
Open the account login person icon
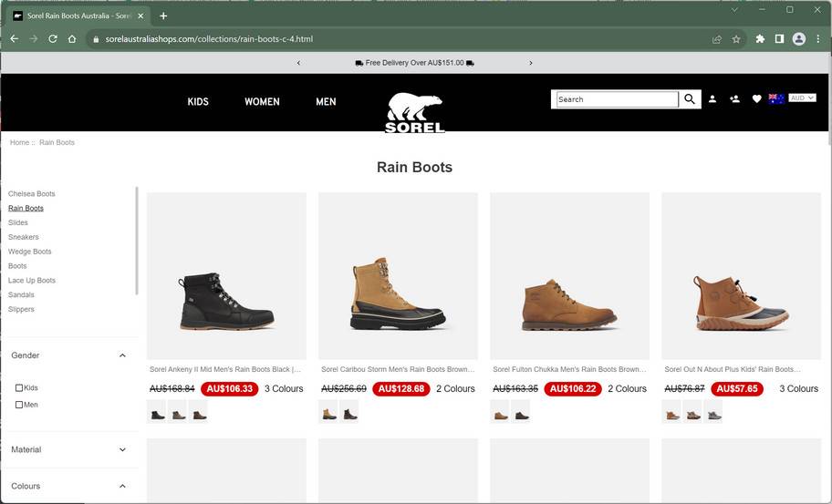click(x=712, y=98)
